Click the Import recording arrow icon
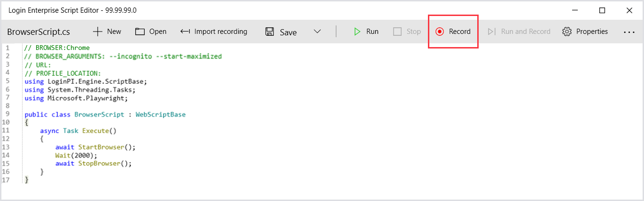The height and width of the screenshot is (201, 644). 185,32
